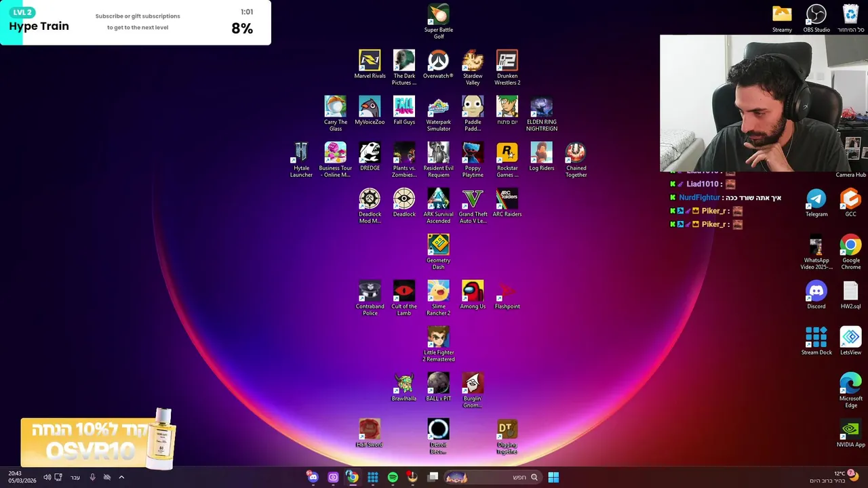Viewport: 868px width, 488px height.
Task: Select the BALL x PIT icon
Action: click(438, 387)
